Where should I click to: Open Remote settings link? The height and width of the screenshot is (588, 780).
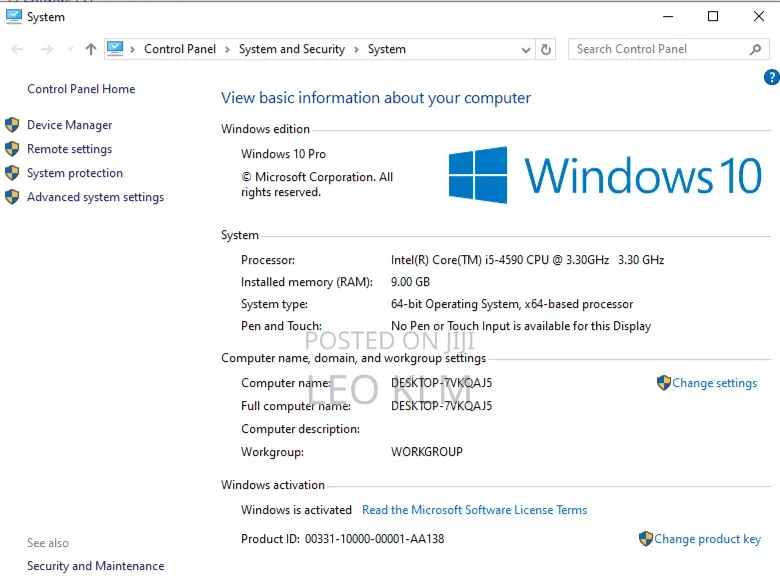[70, 149]
